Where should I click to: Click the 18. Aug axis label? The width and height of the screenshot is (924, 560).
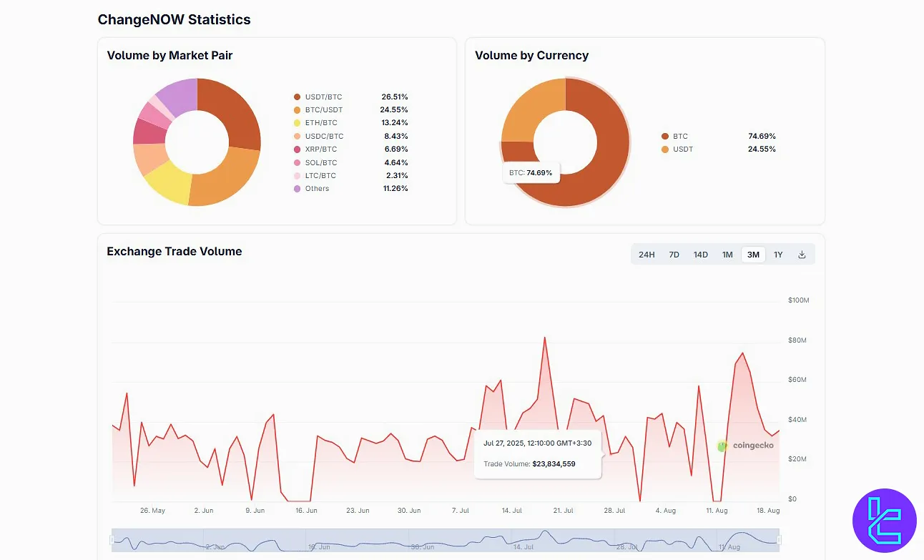[x=768, y=511]
